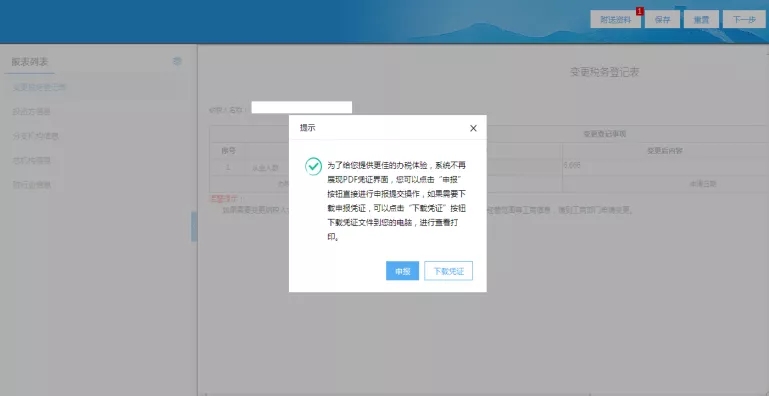
Task: Close the 提示 dialog with X
Action: coord(473,128)
